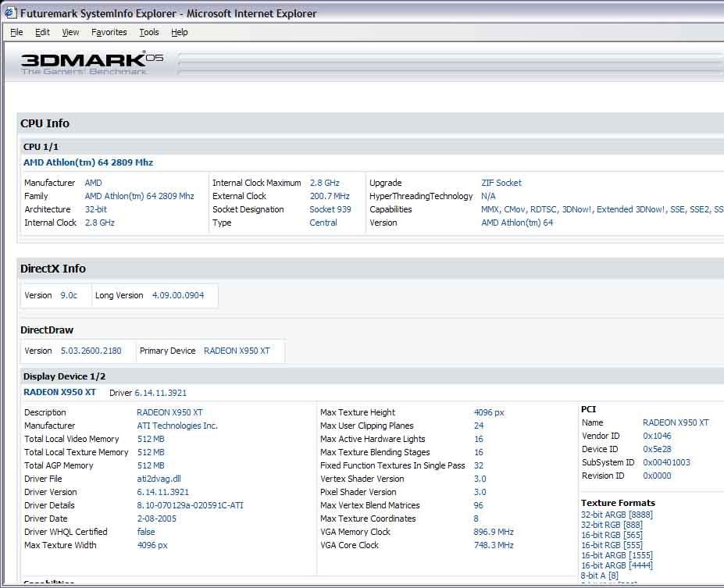Click VGA Memory Clock '896.9 MHz'

click(x=494, y=532)
